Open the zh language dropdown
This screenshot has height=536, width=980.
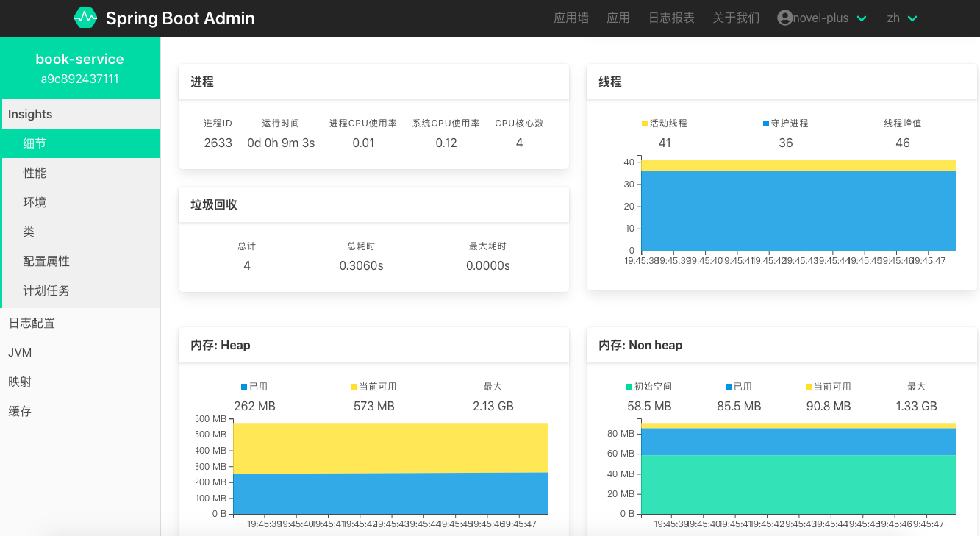pyautogui.click(x=902, y=18)
